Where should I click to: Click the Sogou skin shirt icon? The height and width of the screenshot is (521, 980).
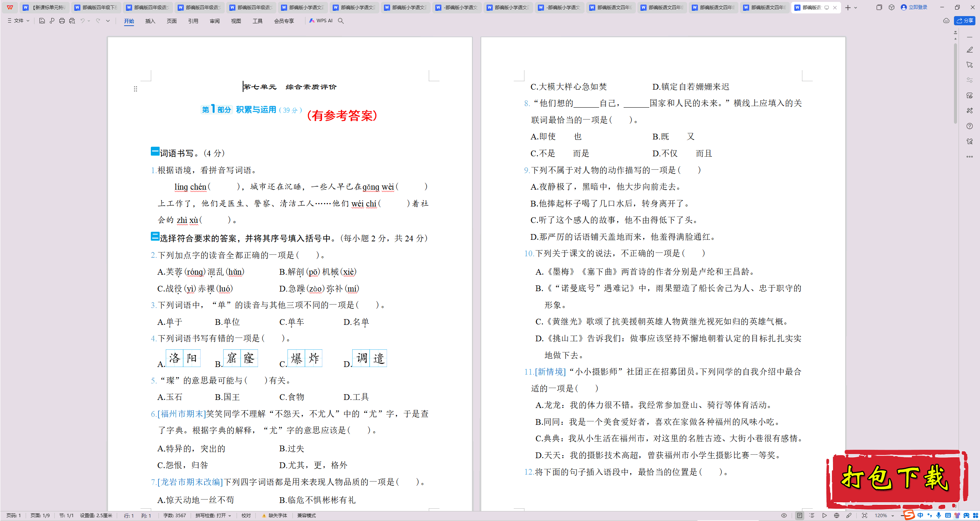957,516
